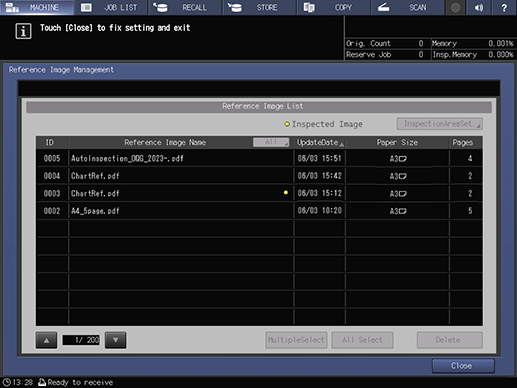Go to previous page with up arrow
The width and height of the screenshot is (517, 388).
pos(46,340)
